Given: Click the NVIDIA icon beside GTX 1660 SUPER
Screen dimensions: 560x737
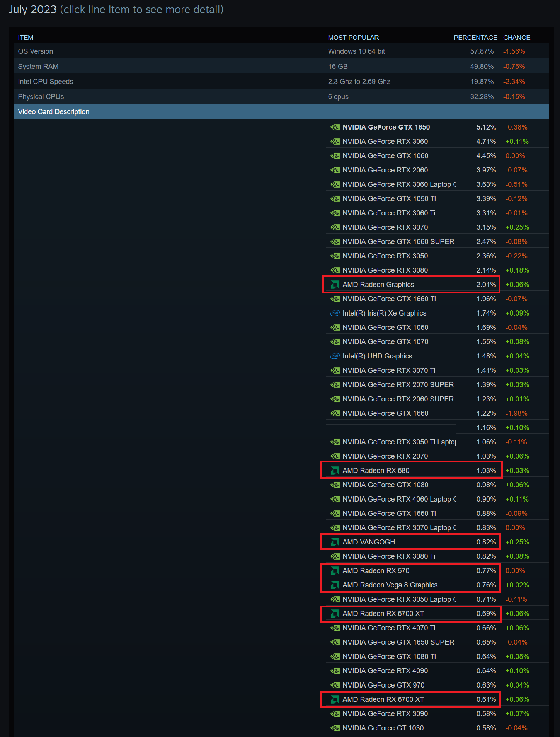Looking at the screenshot, I should click(335, 242).
